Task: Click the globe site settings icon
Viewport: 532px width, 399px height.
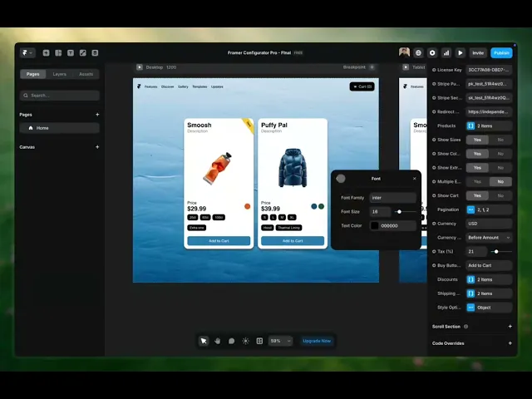Action: click(418, 53)
